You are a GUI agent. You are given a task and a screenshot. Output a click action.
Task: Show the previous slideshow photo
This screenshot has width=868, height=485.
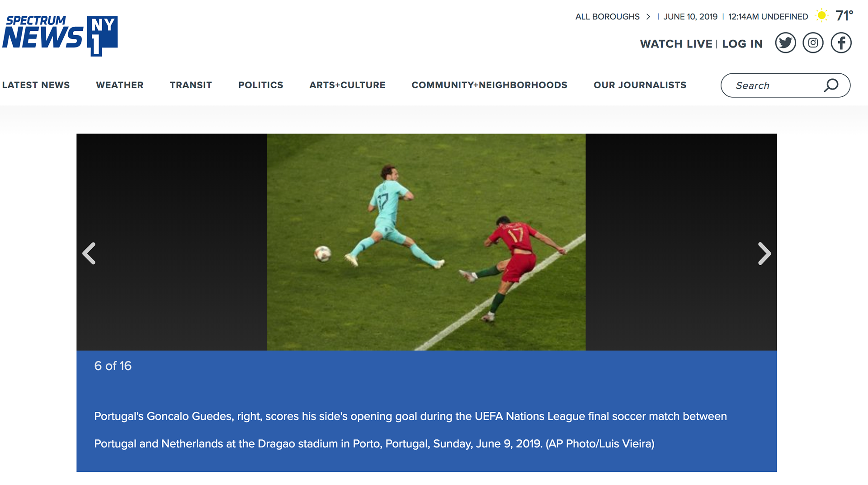coord(89,253)
